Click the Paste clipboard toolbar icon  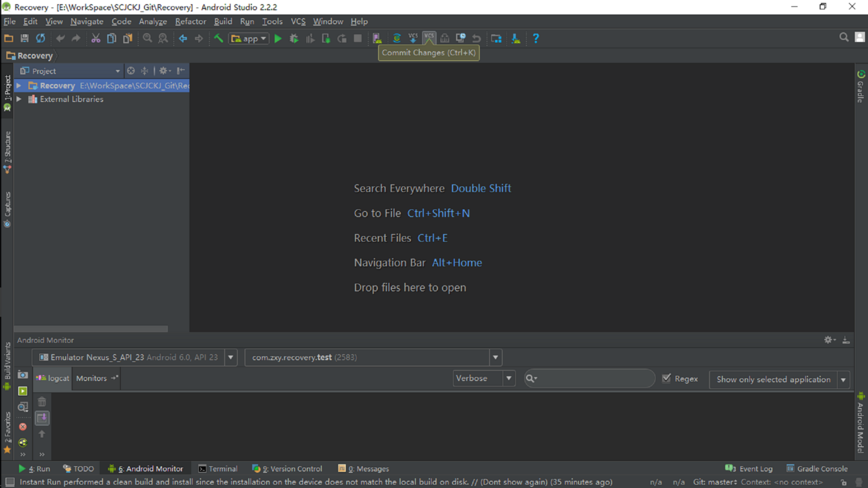point(127,38)
